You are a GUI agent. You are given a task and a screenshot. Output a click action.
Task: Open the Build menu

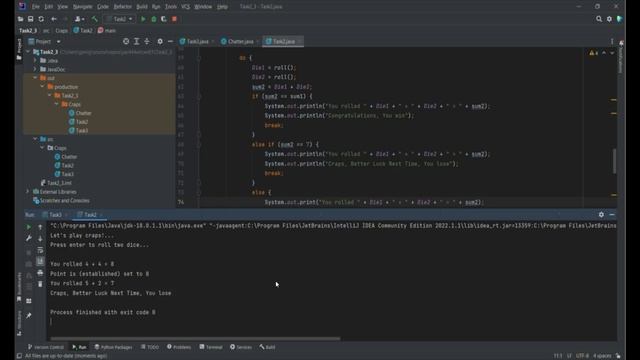pyautogui.click(x=142, y=7)
